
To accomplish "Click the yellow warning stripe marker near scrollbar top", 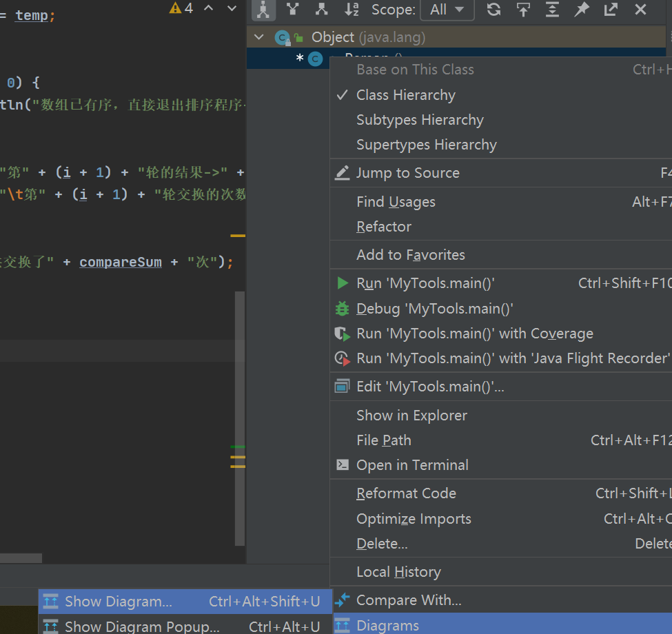I will pos(238,236).
